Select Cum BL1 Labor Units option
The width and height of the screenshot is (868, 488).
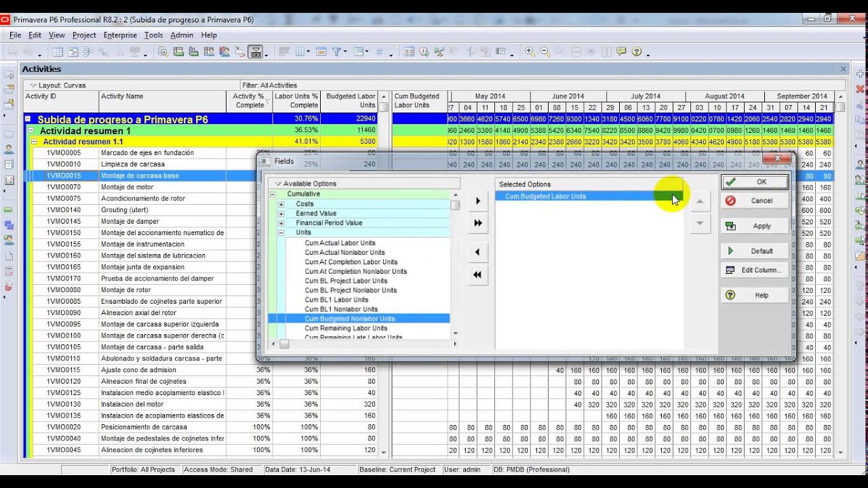click(x=336, y=300)
